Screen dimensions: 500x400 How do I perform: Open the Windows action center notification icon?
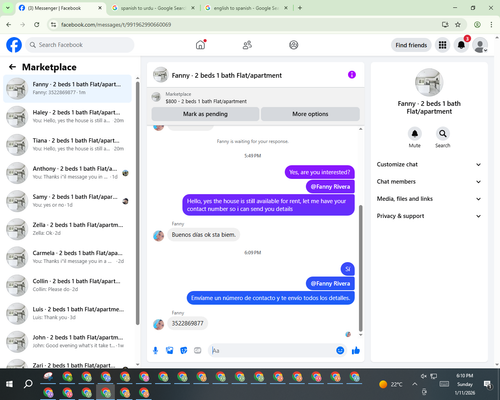tap(488, 384)
